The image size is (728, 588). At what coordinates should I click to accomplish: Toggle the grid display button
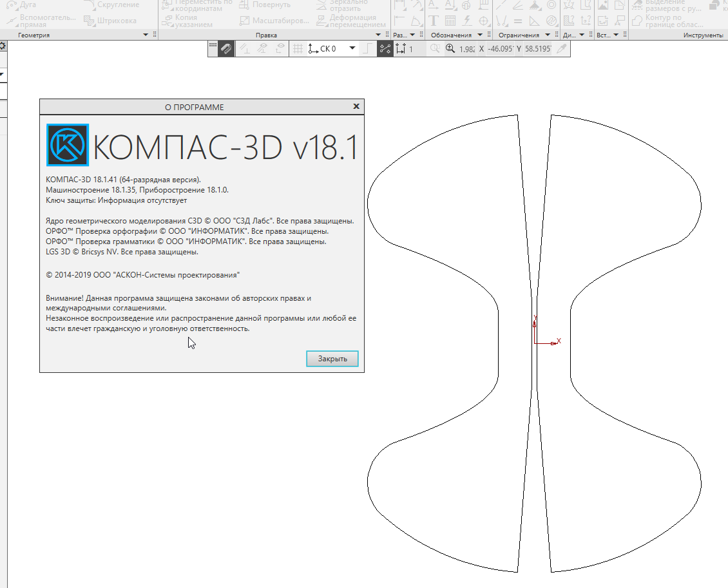298,49
